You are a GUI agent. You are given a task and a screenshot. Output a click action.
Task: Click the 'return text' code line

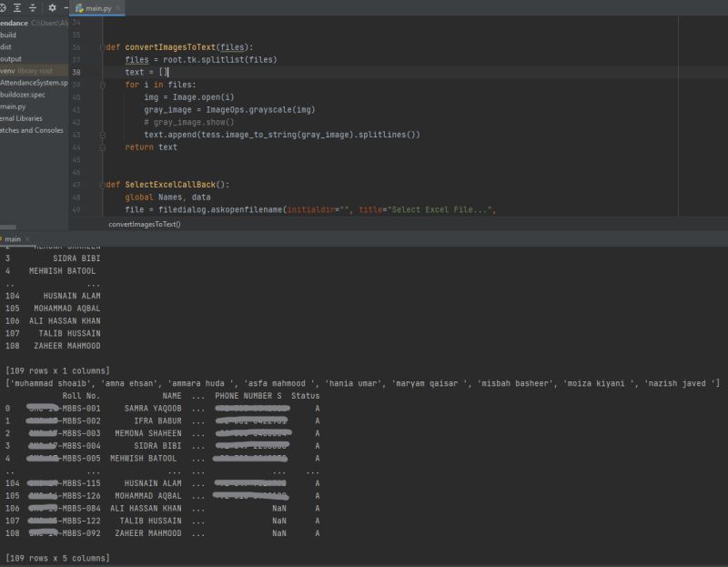tap(151, 147)
